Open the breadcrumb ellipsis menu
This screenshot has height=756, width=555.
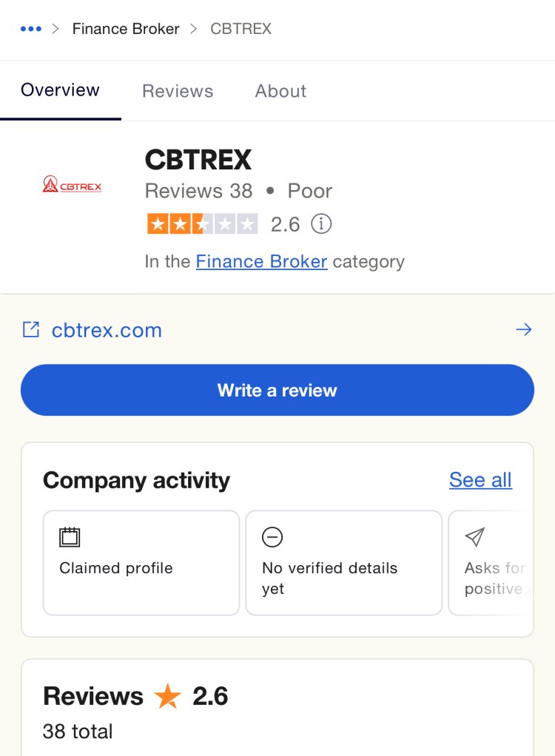31,29
